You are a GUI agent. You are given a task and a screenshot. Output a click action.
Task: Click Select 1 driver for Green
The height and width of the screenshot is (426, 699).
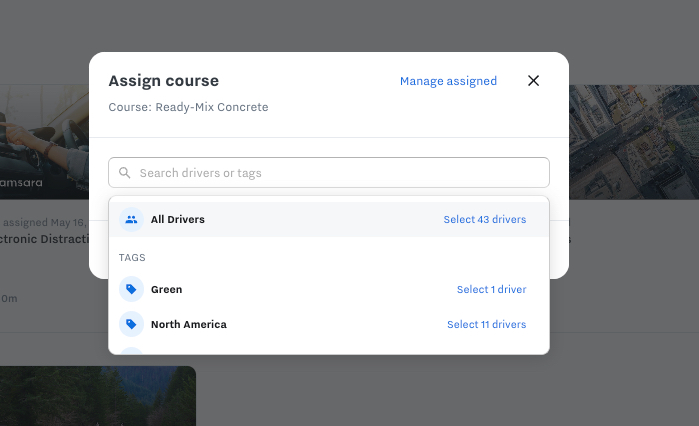491,289
